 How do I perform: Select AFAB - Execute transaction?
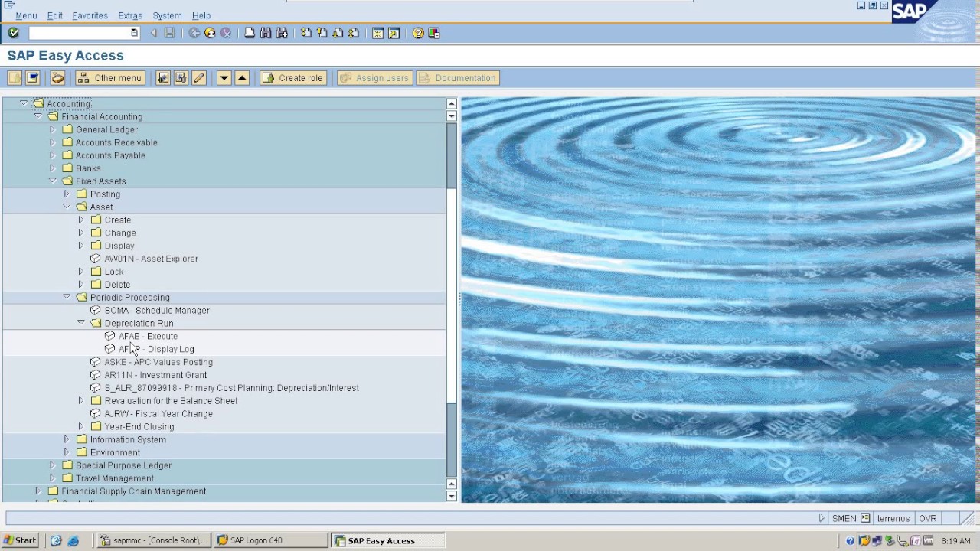pyautogui.click(x=148, y=336)
